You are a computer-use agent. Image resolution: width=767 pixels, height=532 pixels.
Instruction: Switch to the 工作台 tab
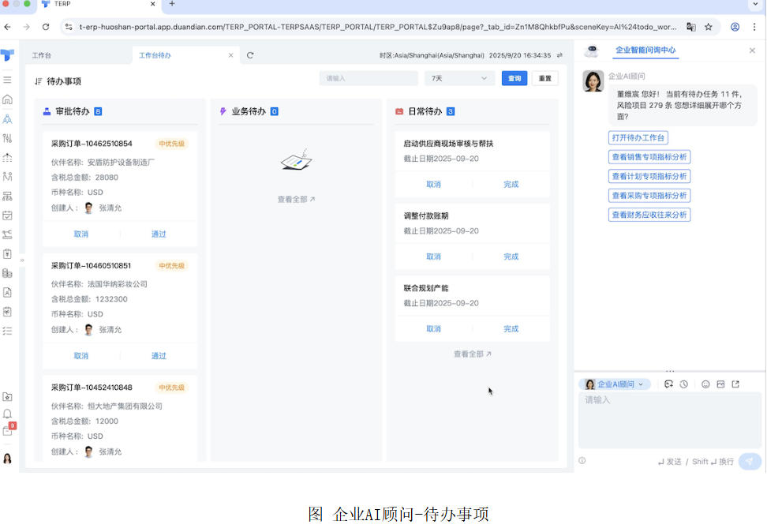pyautogui.click(x=42, y=56)
